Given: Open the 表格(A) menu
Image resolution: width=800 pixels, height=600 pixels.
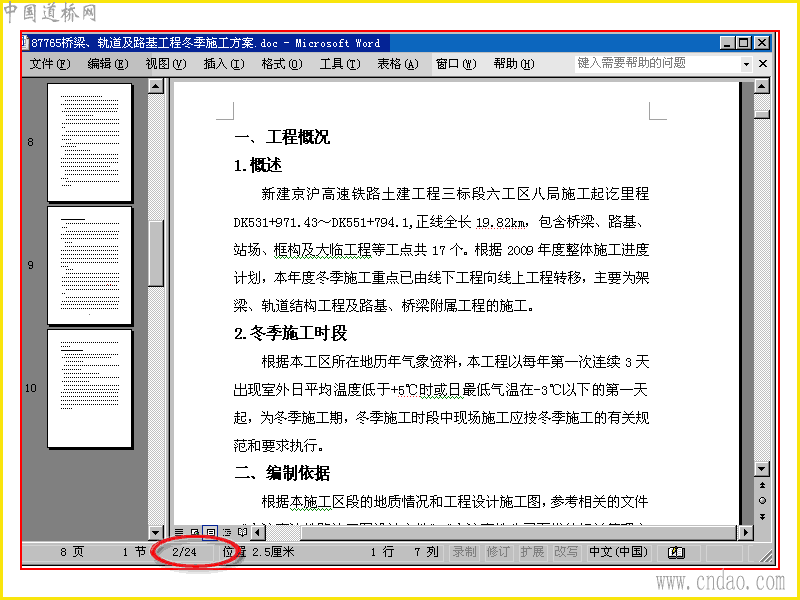Looking at the screenshot, I should coord(397,64).
